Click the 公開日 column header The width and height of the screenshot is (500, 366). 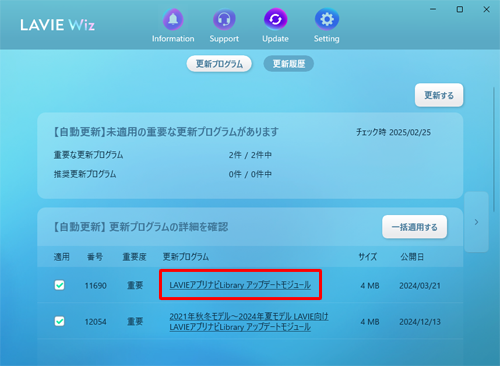[412, 257]
